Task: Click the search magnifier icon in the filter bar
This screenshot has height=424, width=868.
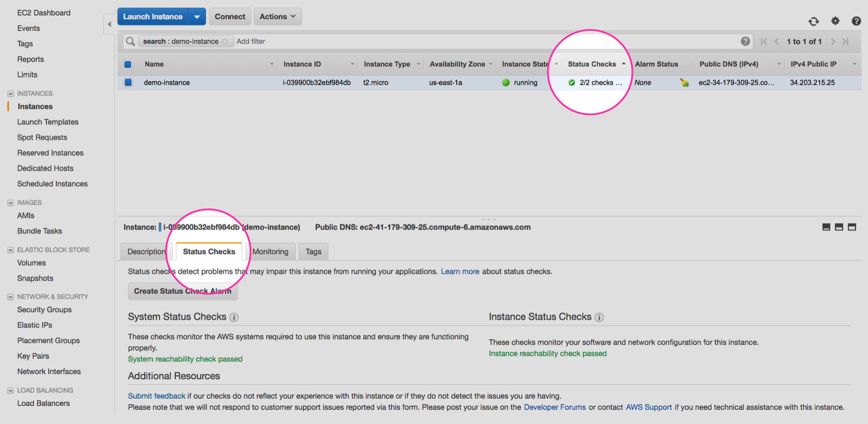Action: [130, 41]
